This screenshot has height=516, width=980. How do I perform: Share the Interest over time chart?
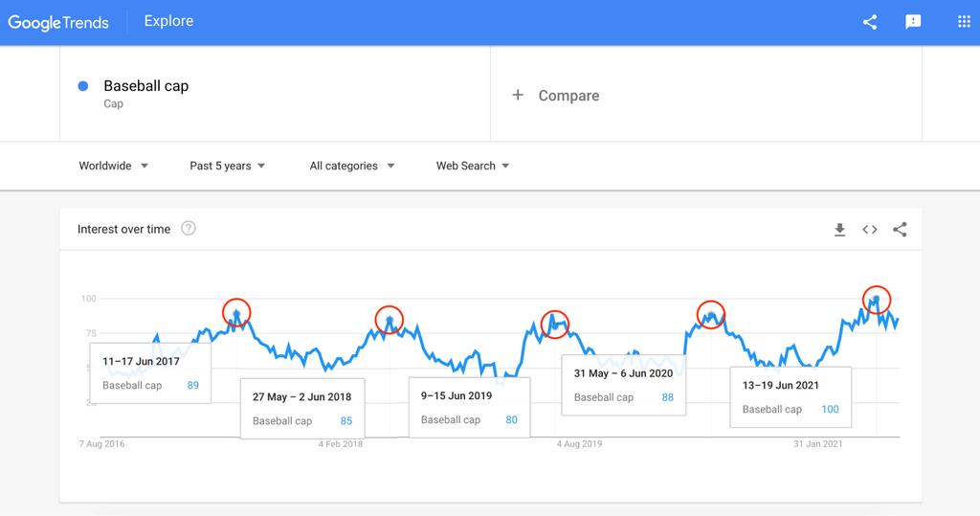900,230
